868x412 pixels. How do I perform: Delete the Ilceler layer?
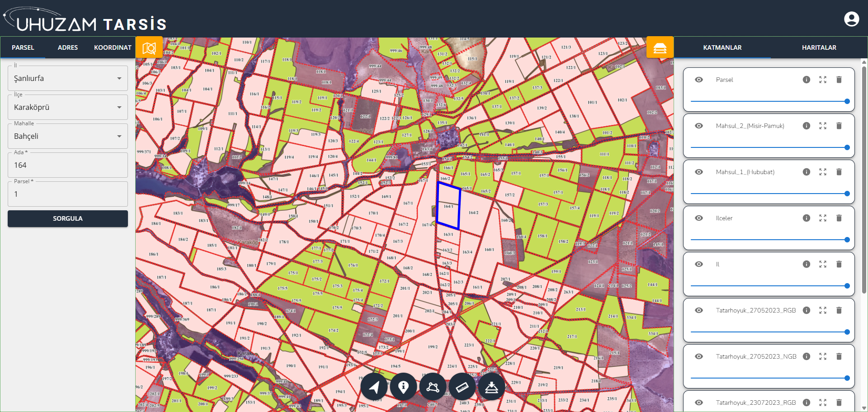pyautogui.click(x=839, y=218)
